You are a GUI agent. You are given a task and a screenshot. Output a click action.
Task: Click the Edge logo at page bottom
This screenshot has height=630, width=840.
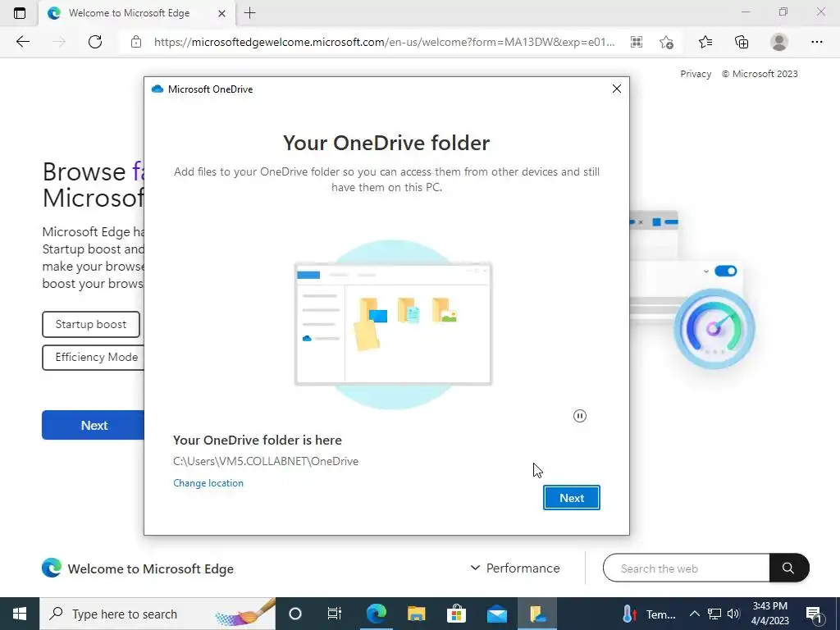52,568
